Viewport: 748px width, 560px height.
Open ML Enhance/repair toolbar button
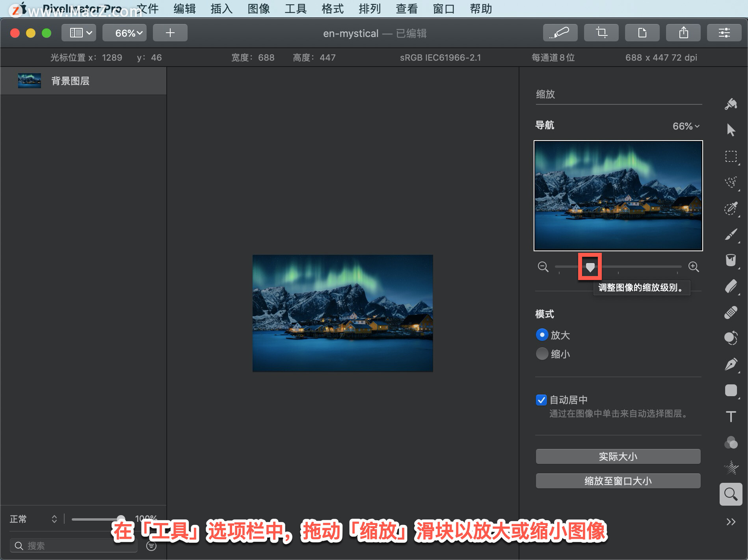click(x=560, y=33)
